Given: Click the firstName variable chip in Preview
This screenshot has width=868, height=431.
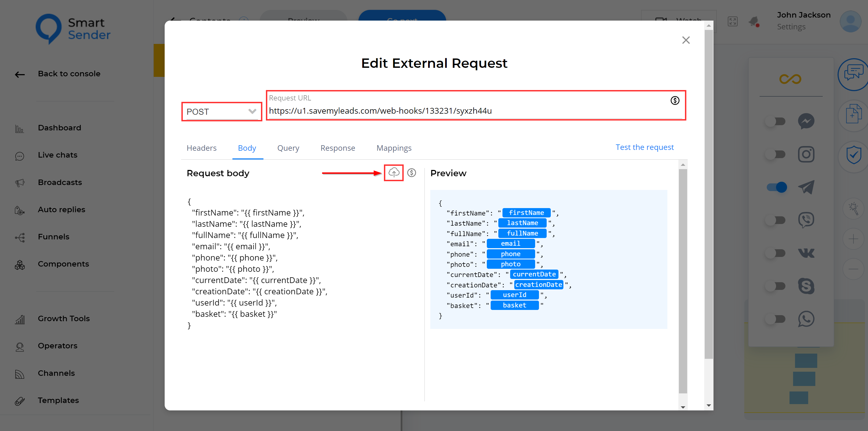Looking at the screenshot, I should pos(526,213).
